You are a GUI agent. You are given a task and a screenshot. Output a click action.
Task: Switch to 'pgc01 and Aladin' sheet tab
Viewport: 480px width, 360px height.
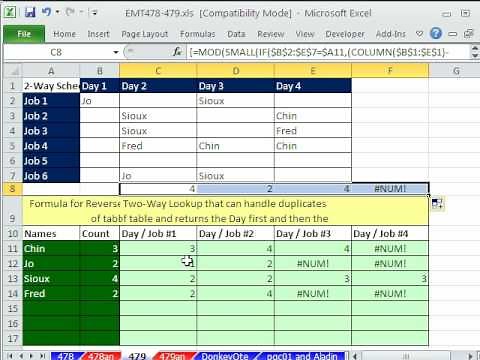(302, 356)
